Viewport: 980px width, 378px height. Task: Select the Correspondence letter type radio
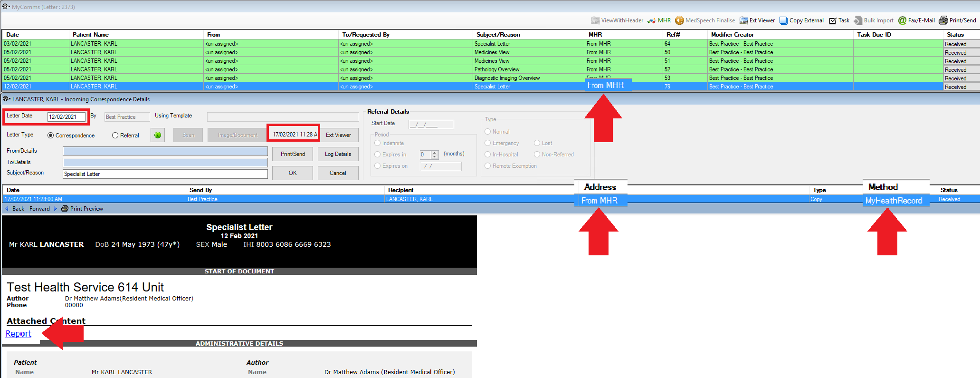pyautogui.click(x=50, y=136)
